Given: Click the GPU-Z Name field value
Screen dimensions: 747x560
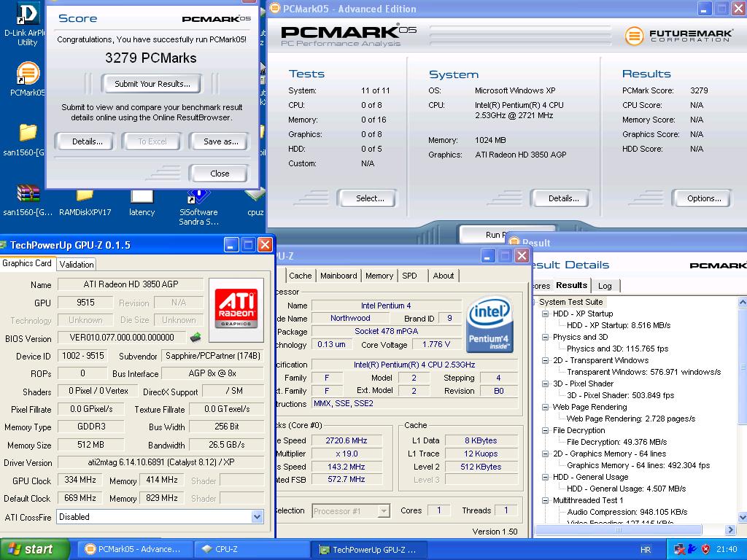Looking at the screenshot, I should coord(131,284).
